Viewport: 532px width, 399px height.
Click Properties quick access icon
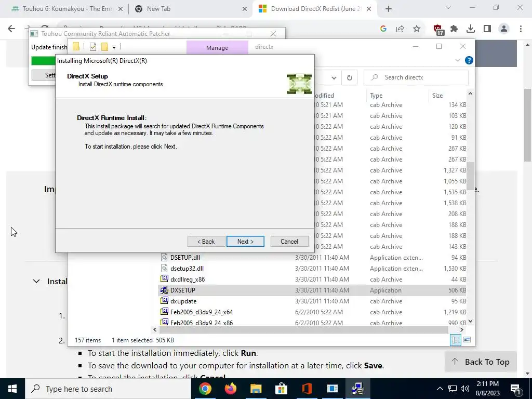pyautogui.click(x=92, y=47)
